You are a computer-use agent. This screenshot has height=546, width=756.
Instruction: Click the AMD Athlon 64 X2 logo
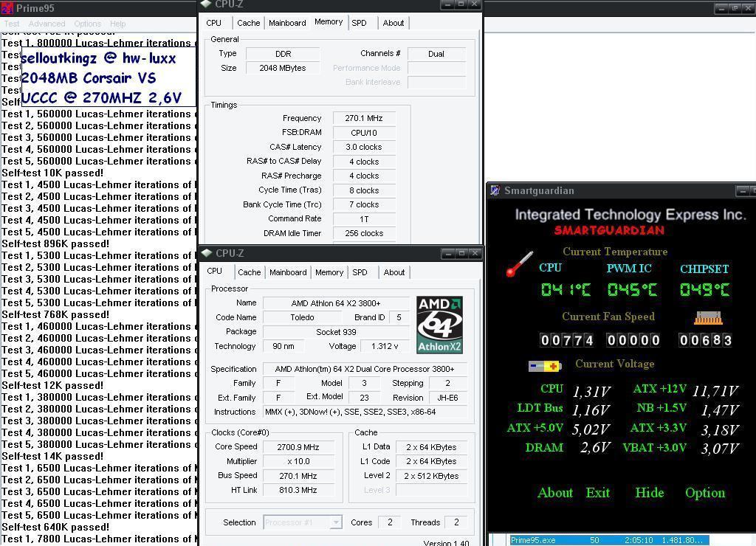point(439,325)
